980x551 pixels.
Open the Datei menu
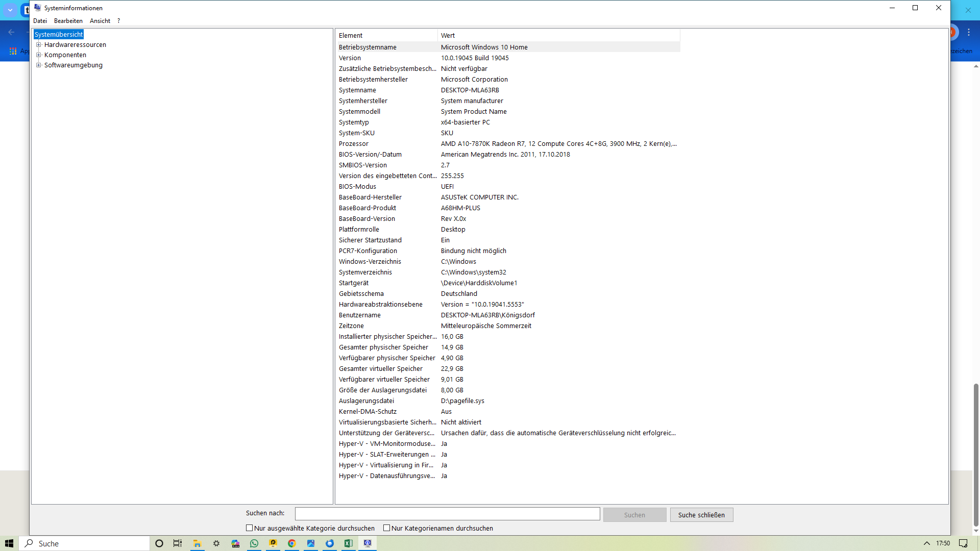pyautogui.click(x=40, y=21)
